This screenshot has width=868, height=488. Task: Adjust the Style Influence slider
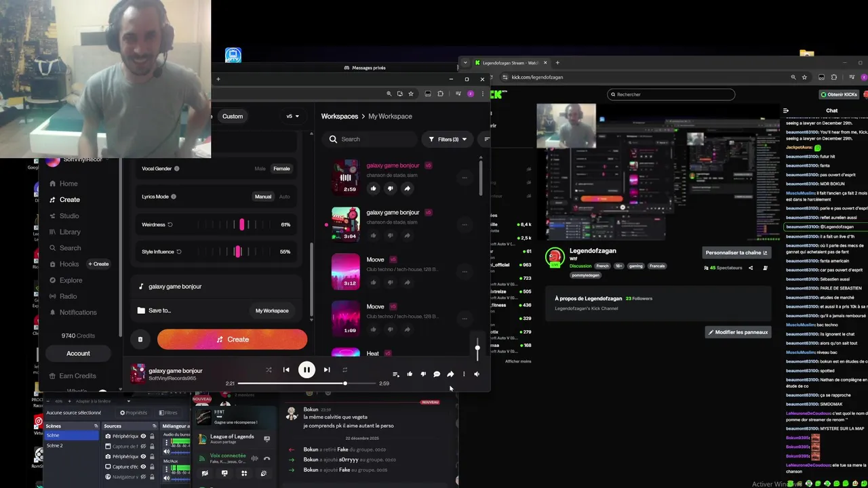237,251
